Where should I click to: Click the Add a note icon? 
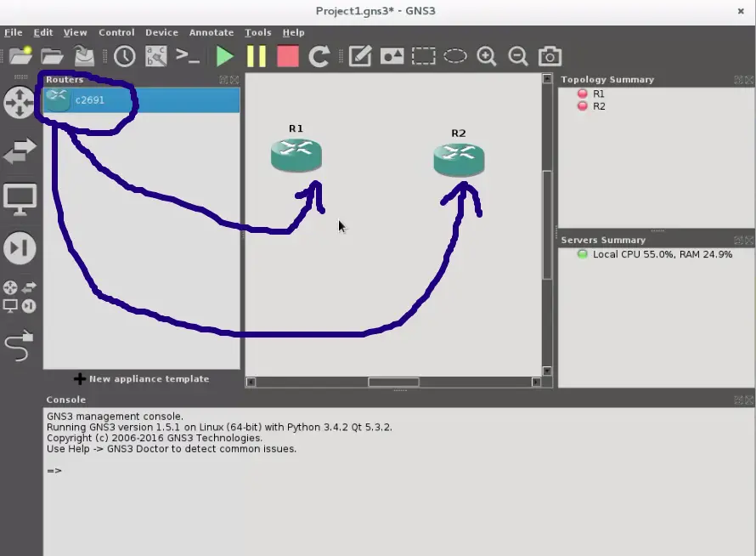[x=359, y=56]
